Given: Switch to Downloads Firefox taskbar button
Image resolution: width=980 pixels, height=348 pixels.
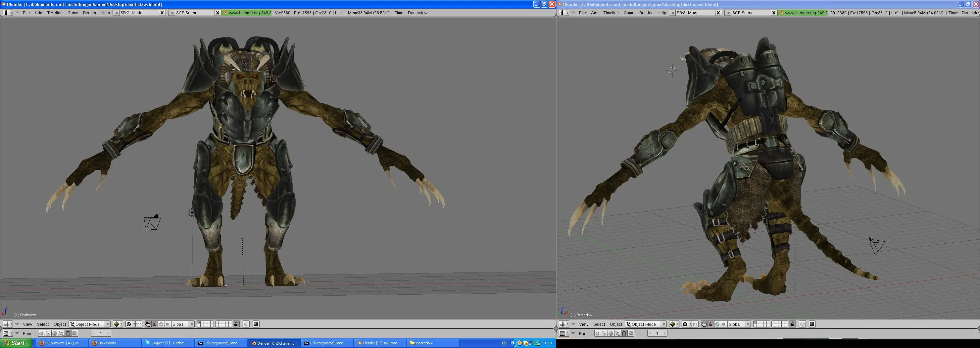Looking at the screenshot, I should click(115, 343).
